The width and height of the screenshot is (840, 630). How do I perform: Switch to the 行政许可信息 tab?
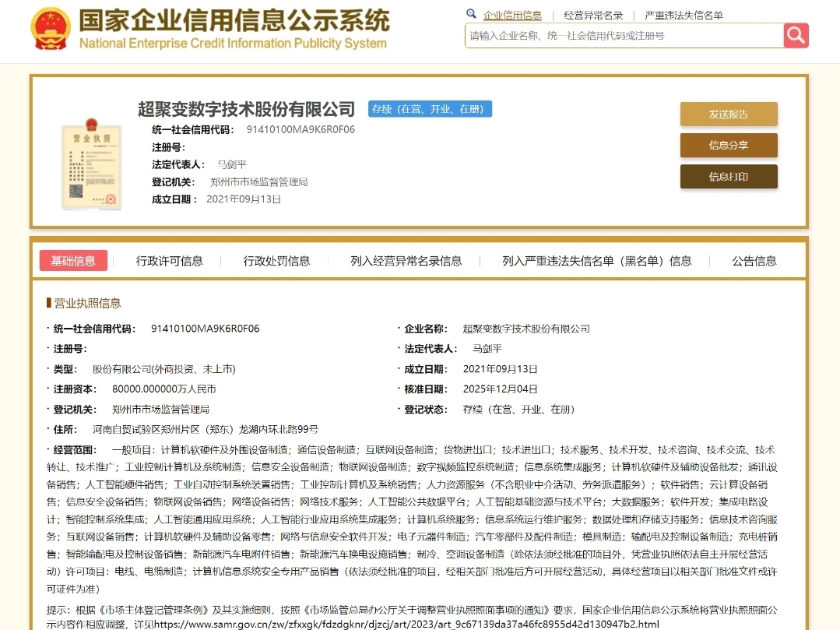[x=169, y=261]
